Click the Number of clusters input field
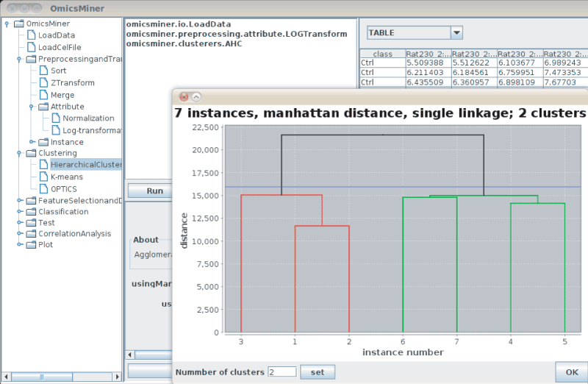The width and height of the screenshot is (588, 384). pos(282,372)
